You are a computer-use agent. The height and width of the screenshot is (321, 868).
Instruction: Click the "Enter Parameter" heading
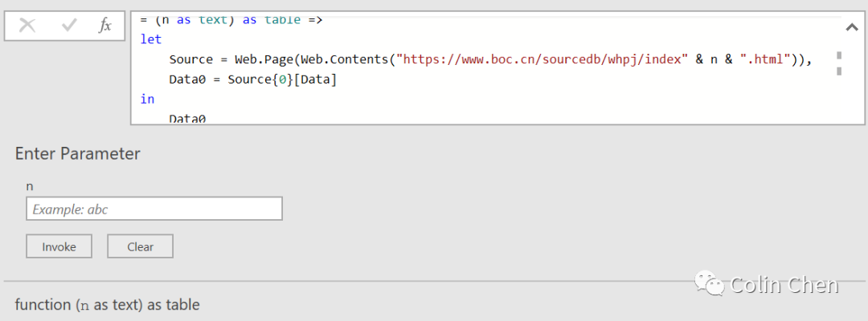coord(78,153)
